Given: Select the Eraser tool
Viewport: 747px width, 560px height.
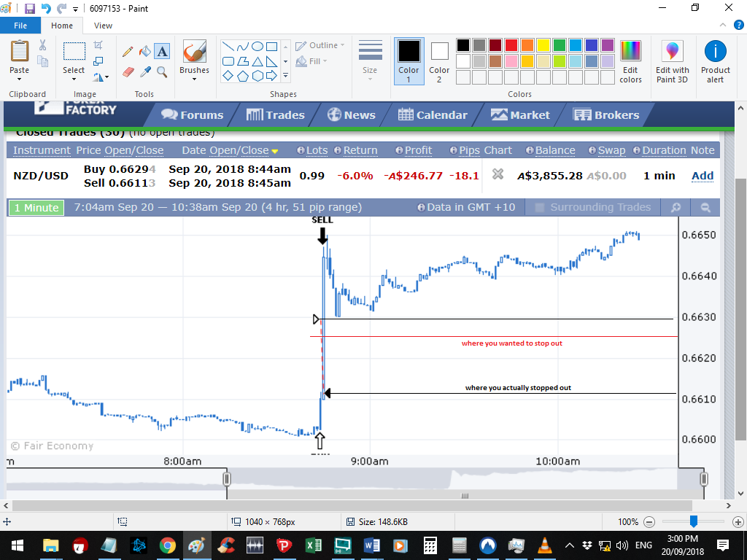Looking at the screenshot, I should tap(128, 72).
